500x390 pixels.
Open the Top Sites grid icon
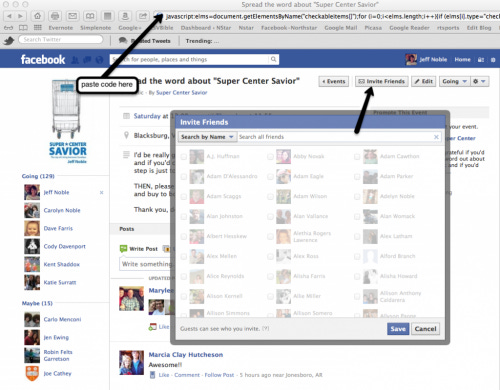(38, 28)
